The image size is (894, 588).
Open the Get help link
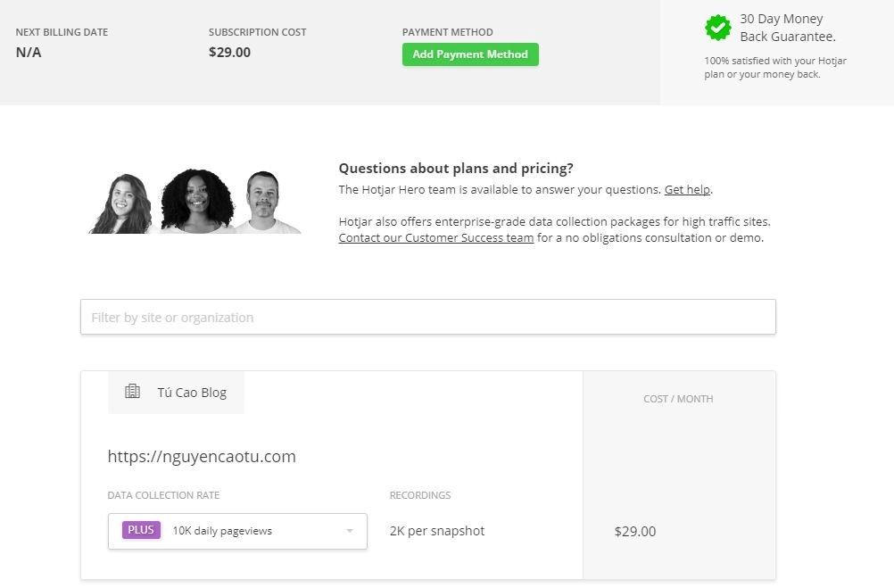(687, 189)
